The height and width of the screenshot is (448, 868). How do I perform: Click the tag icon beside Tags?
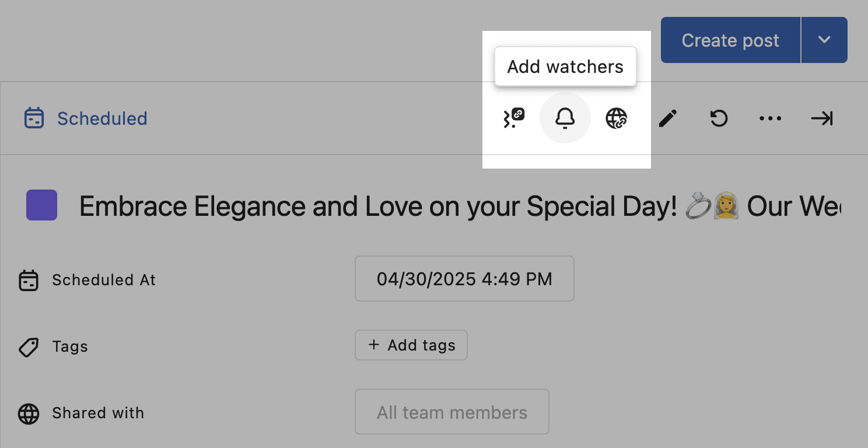28,347
